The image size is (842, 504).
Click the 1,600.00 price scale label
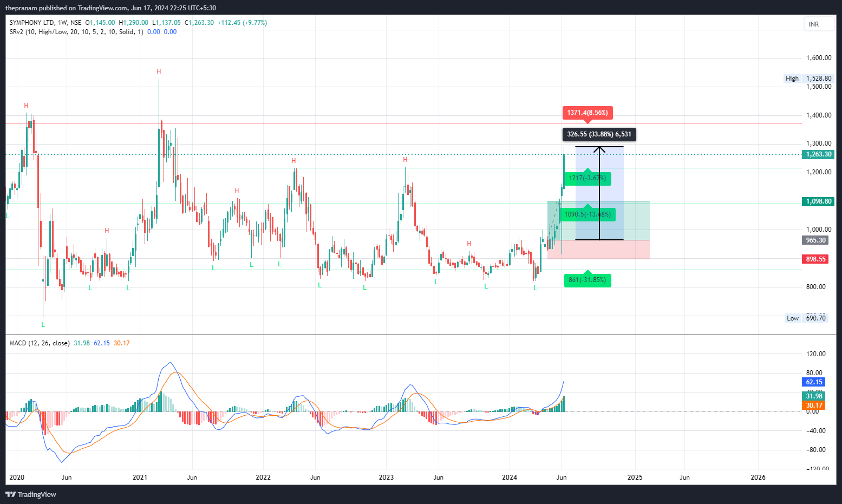tap(819, 58)
